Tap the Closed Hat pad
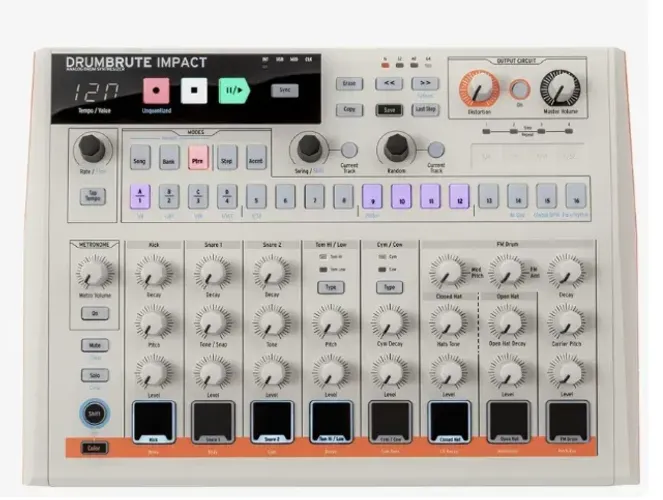Image resolution: width=663 pixels, height=500 pixels. [x=449, y=421]
